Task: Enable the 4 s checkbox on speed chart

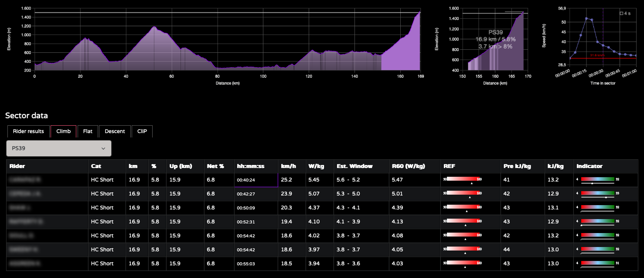Action: click(x=621, y=14)
